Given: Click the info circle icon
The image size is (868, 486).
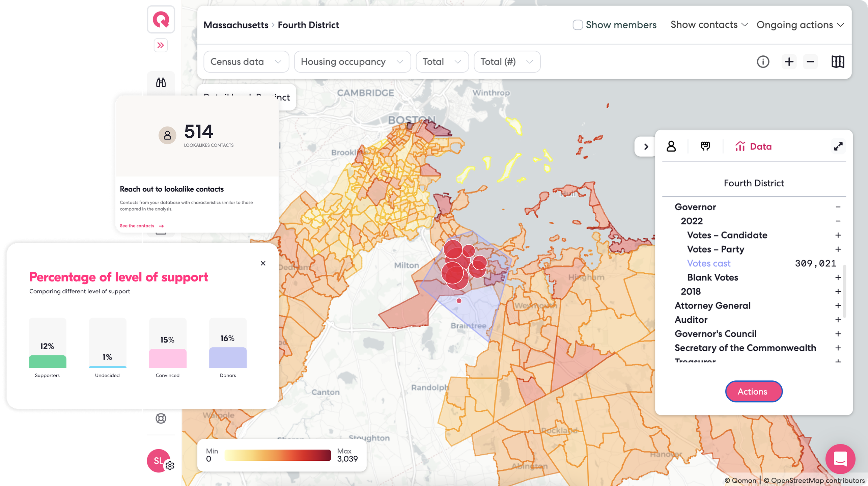Looking at the screenshot, I should 763,62.
